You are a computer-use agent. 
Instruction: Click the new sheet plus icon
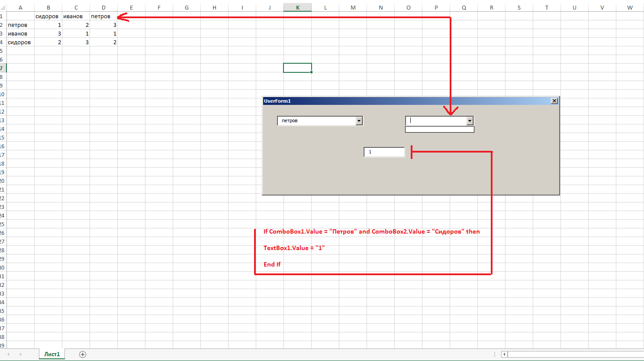point(83,354)
